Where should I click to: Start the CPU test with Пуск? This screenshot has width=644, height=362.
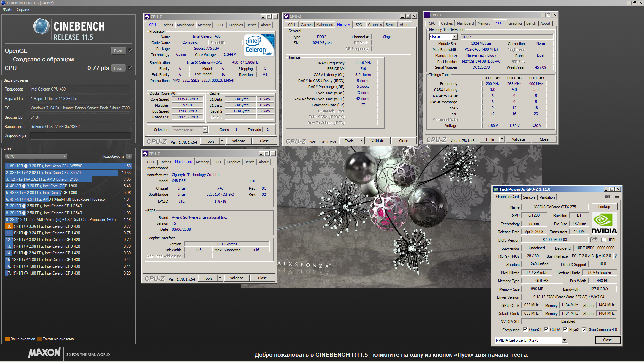coord(118,68)
